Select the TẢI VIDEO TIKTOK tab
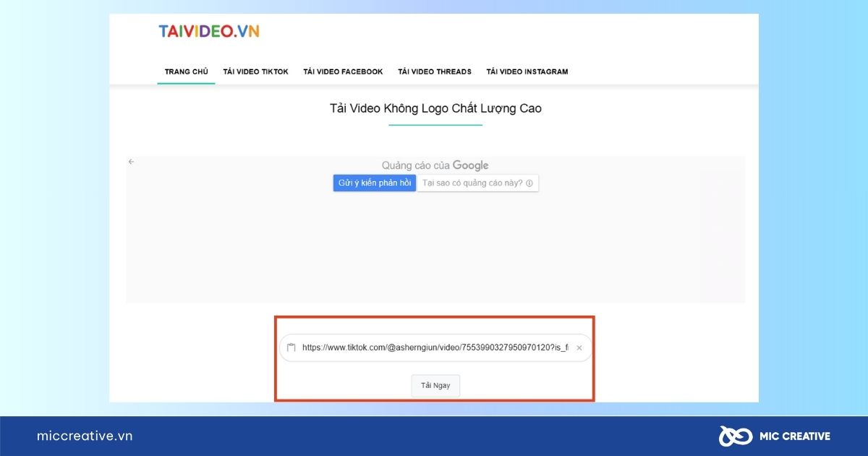Viewport: 868px width, 456px height. coord(256,72)
